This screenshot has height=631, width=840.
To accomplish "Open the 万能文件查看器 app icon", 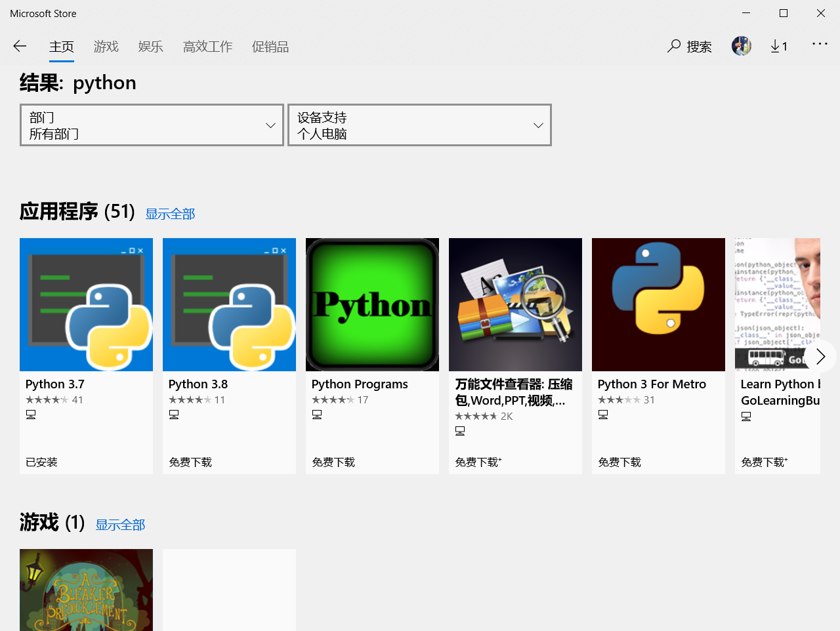I will pos(515,304).
